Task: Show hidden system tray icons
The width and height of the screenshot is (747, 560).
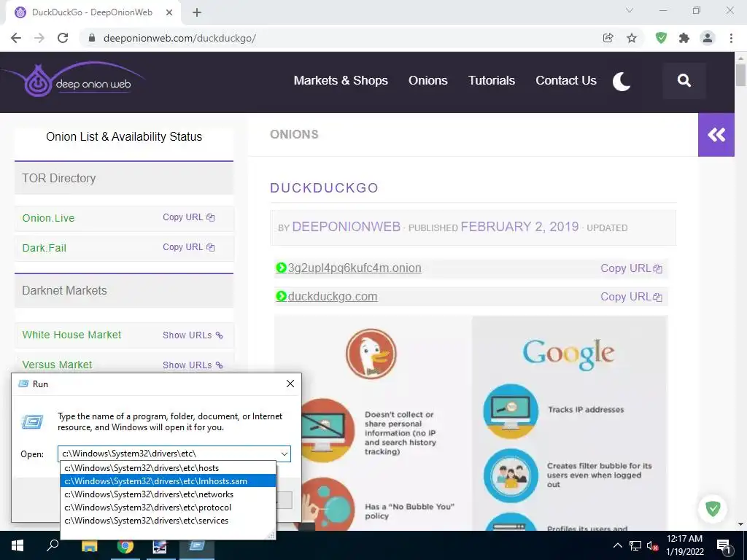Action: [x=617, y=545]
